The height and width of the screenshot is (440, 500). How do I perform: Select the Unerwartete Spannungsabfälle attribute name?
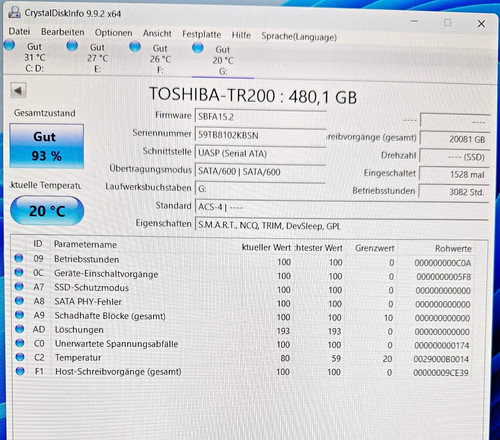pyautogui.click(x=116, y=344)
